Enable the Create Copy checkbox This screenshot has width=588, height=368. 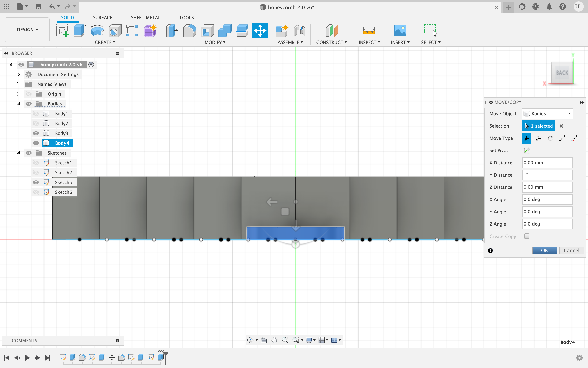point(527,236)
